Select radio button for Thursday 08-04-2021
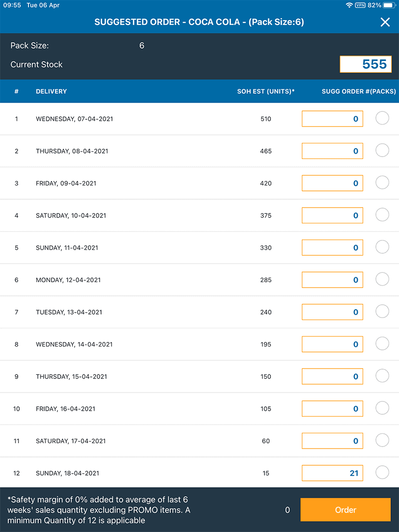The height and width of the screenshot is (532, 399). click(382, 150)
